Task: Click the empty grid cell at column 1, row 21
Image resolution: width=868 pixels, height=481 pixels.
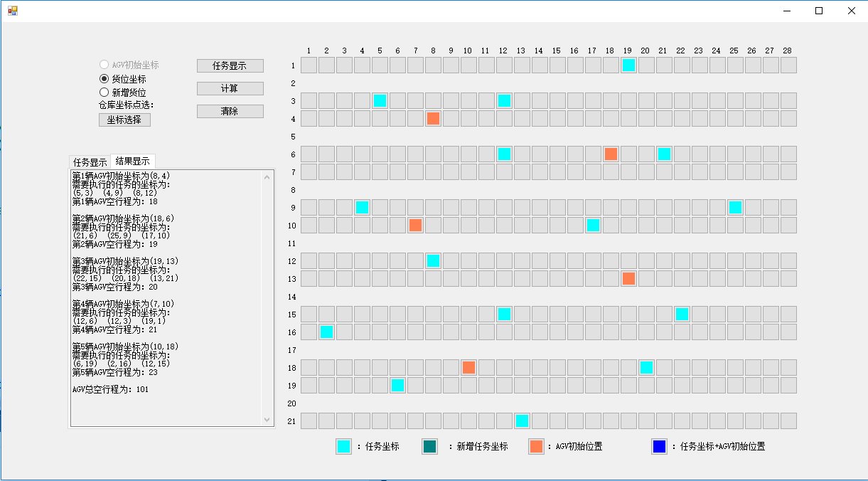Action: point(309,421)
